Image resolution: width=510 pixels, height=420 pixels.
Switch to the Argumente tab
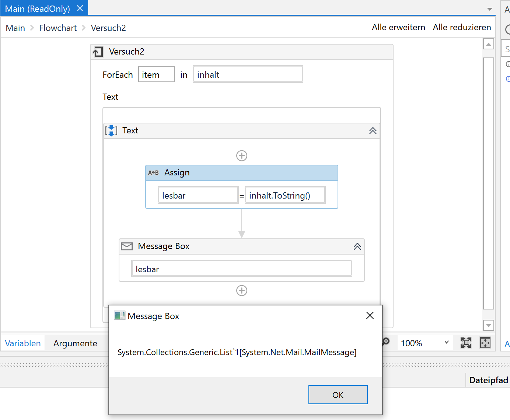point(75,343)
